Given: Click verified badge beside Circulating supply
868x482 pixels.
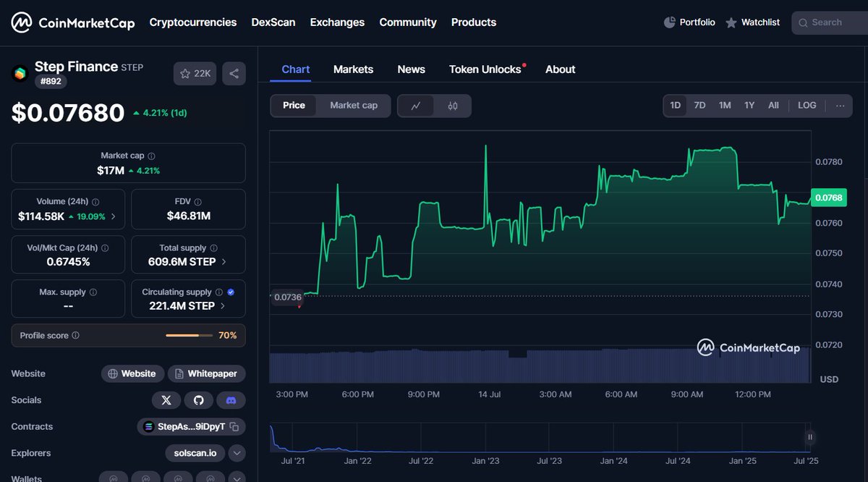Looking at the screenshot, I should pyautogui.click(x=231, y=292).
